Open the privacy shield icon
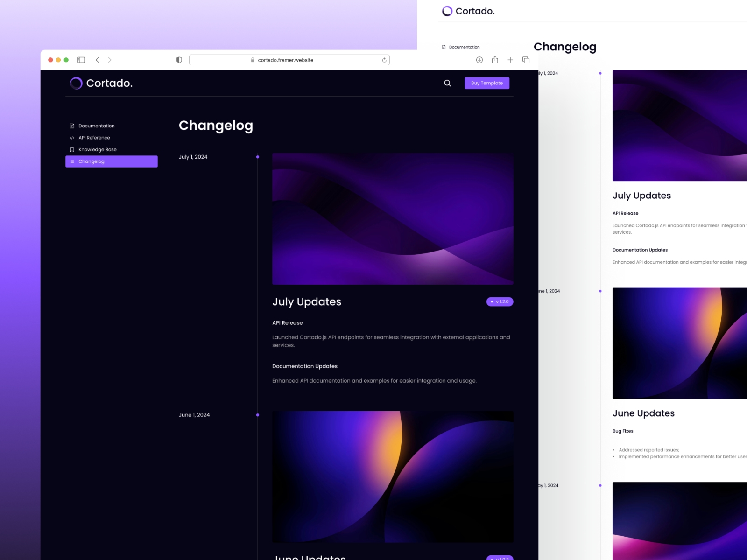747x560 pixels. pyautogui.click(x=179, y=60)
